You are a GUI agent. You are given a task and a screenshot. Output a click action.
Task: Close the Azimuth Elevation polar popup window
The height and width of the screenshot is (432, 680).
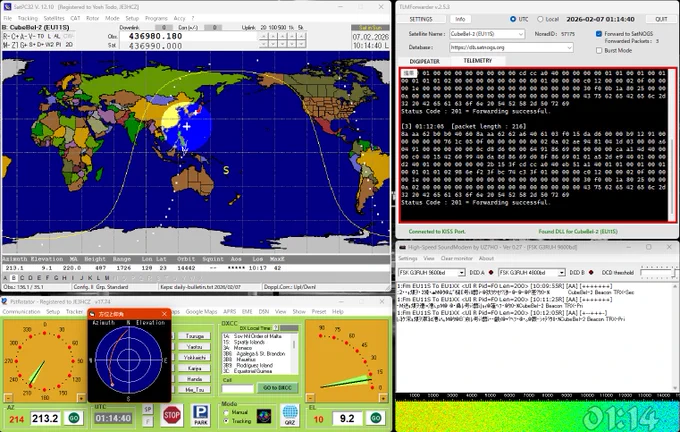[x=164, y=314]
